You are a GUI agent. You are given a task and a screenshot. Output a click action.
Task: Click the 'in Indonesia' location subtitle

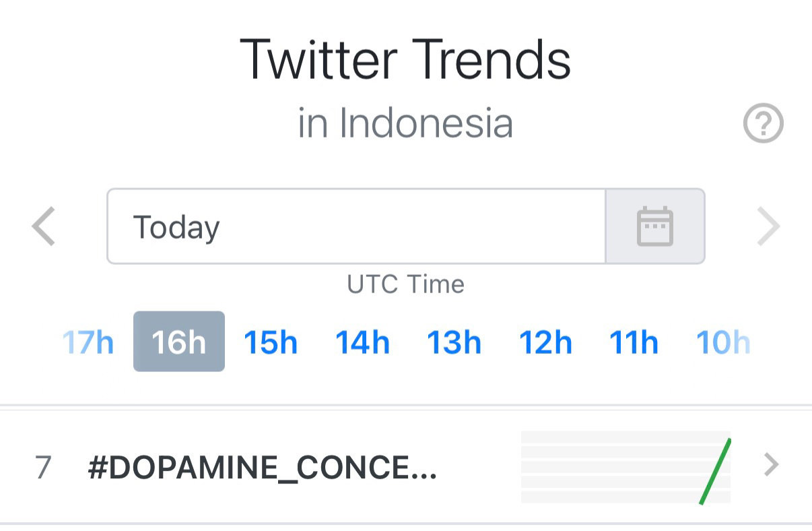[x=405, y=123]
